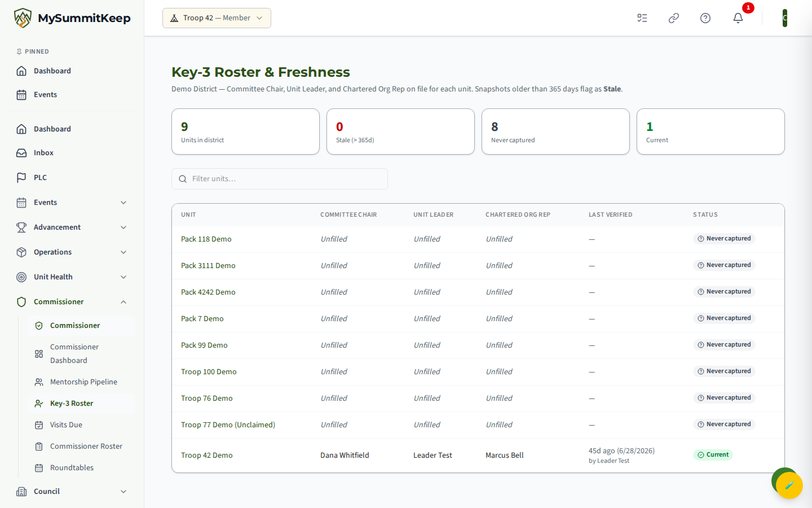
Task: Click the Council building icon
Action: (21, 492)
